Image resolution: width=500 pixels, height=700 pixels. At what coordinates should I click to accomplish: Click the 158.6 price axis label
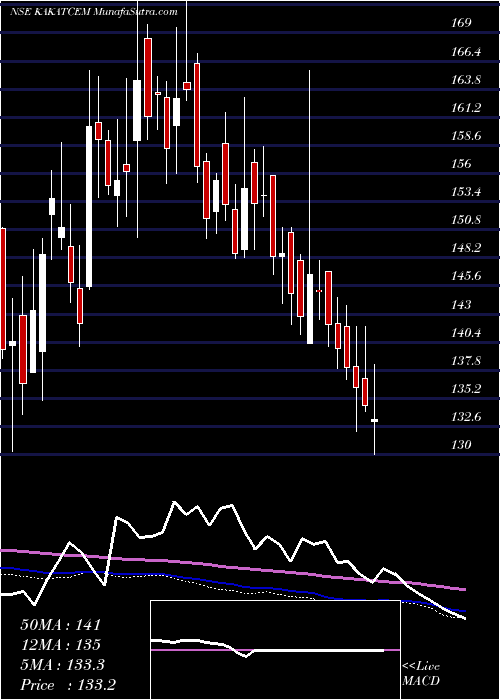pos(467,136)
